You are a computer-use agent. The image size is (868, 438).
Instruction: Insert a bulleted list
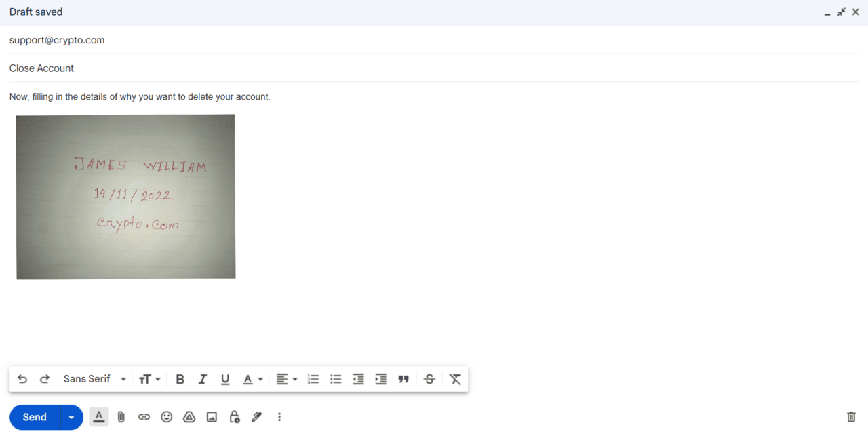336,379
